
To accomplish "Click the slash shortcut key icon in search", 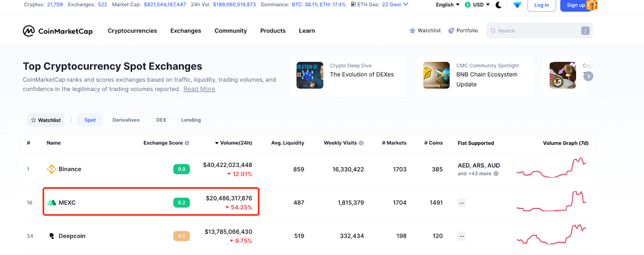I will [585, 31].
